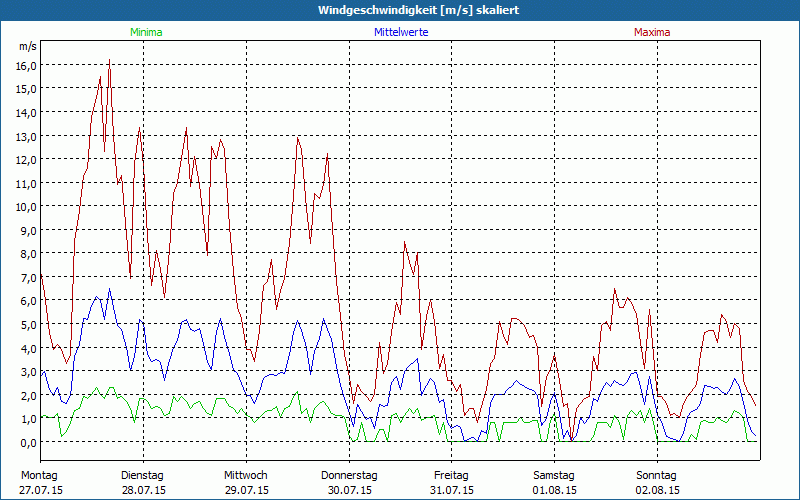Screen dimensions: 800x500
Task: Select the Mittwoch 29.07.15 axis label
Action: click(x=246, y=483)
